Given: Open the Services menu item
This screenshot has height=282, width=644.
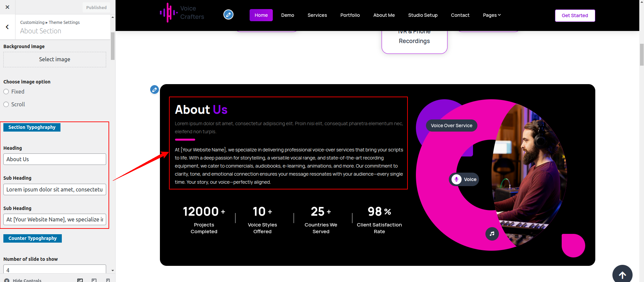Looking at the screenshot, I should [x=317, y=15].
